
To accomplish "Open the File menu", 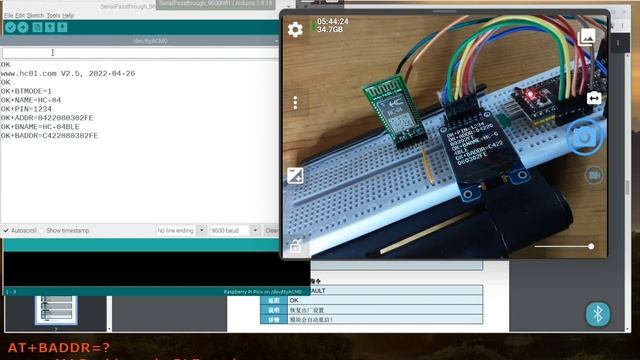I will [9, 16].
